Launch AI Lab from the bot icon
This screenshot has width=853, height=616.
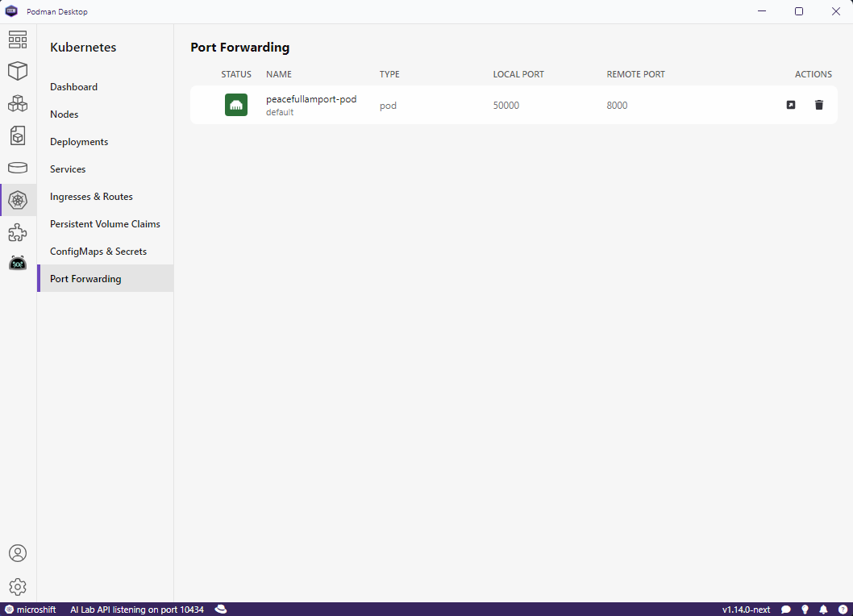tap(18, 262)
